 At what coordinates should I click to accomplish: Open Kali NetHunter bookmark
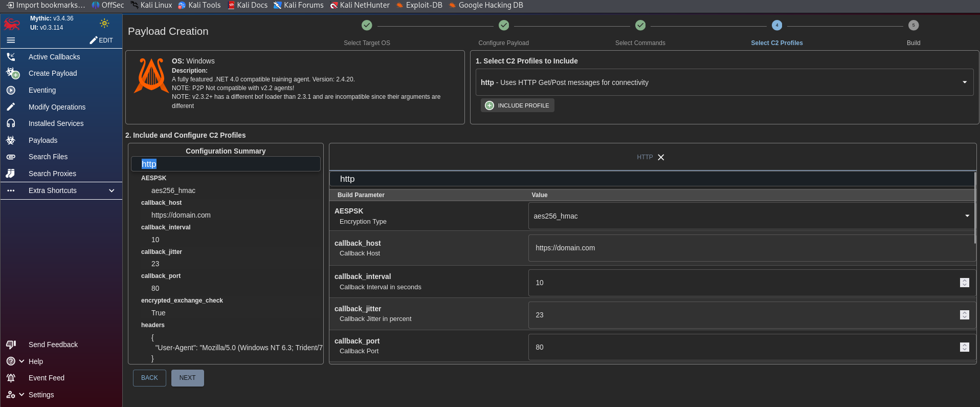pos(360,5)
